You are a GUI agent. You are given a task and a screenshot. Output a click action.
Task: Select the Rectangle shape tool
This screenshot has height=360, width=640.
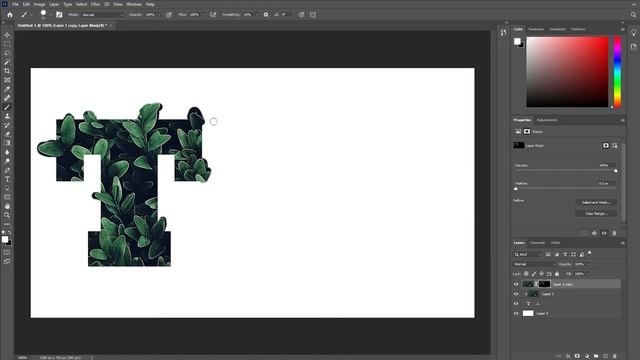click(7, 197)
